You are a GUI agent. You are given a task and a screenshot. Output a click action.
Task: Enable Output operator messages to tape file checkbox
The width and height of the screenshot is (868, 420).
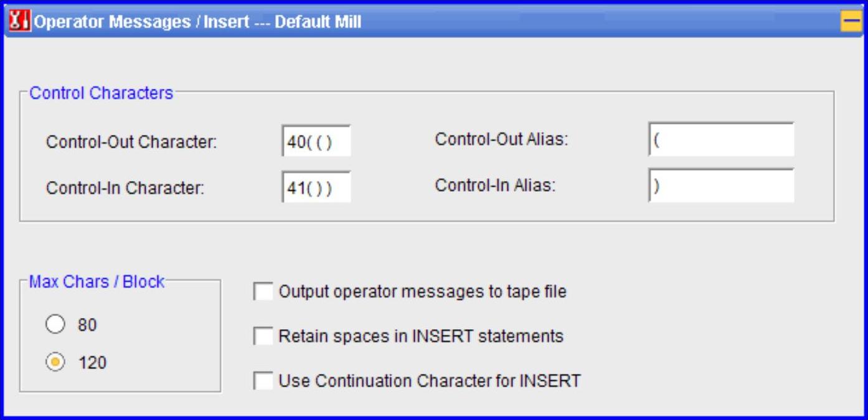coord(263,292)
